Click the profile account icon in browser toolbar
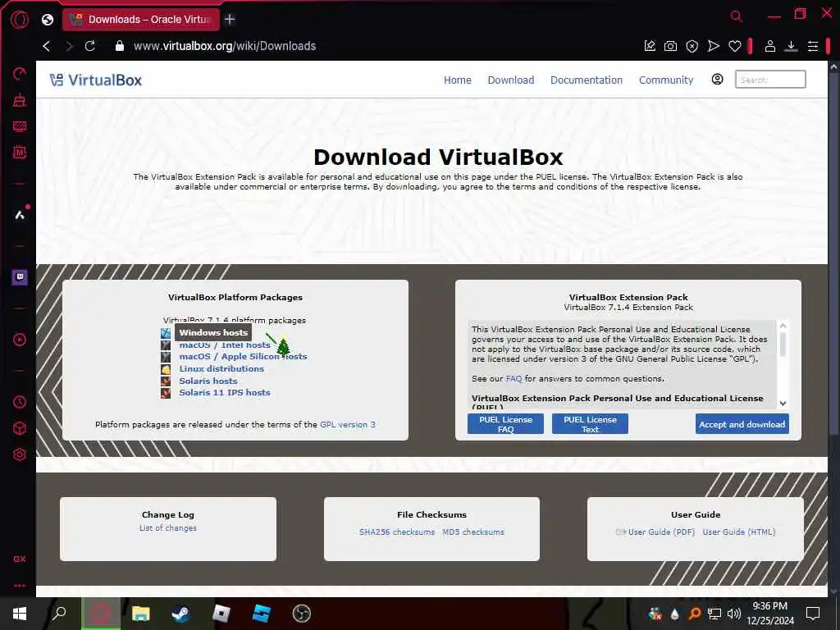 pos(769,46)
